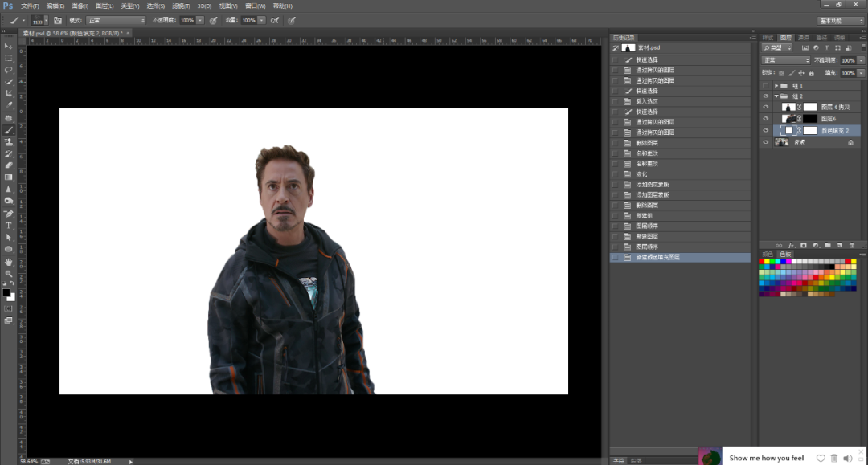This screenshot has height=465, width=868.
Task: Select the Zoom tool
Action: click(x=8, y=273)
